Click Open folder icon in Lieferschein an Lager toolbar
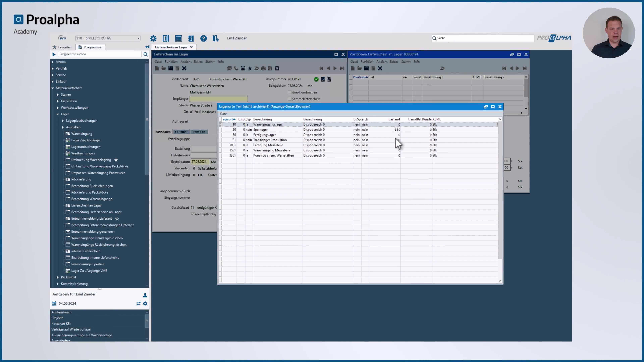The image size is (644, 362). (x=164, y=68)
